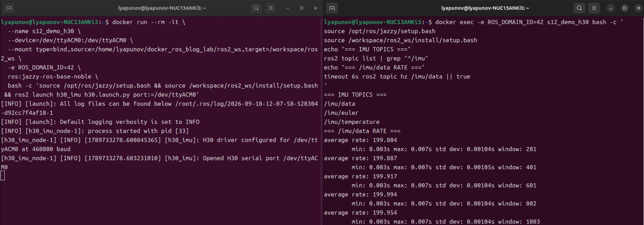Click the right terminal's window title text
This screenshot has height=225, width=644.
click(x=485, y=8)
